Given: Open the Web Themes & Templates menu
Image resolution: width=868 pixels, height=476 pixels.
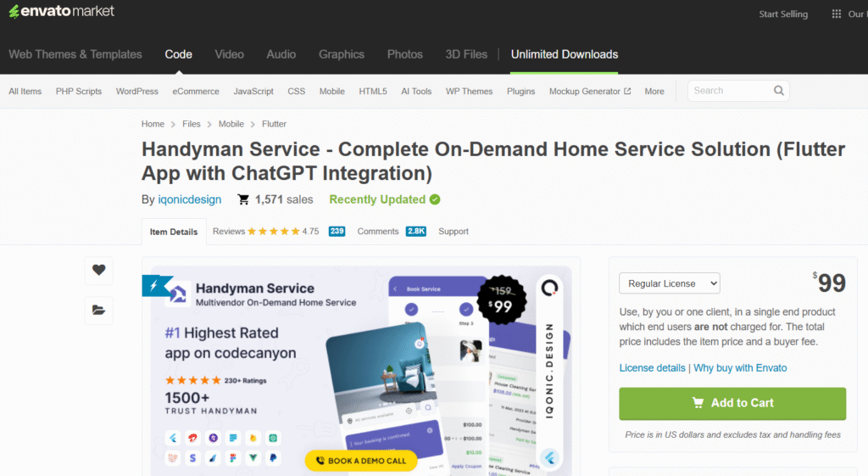Looking at the screenshot, I should [75, 54].
